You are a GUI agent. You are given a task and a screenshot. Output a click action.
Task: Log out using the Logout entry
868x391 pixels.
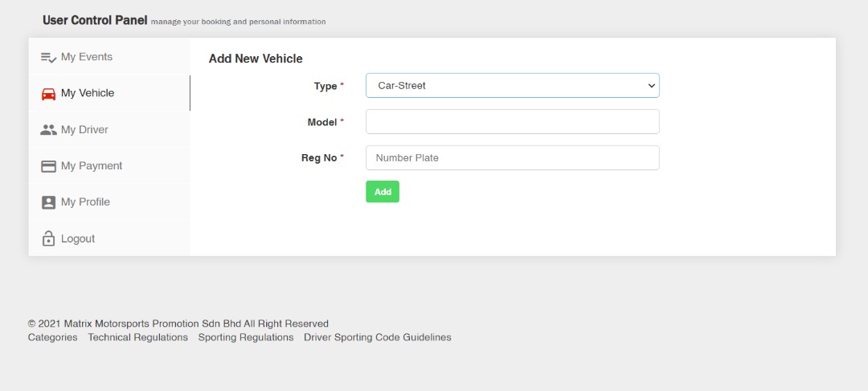[x=109, y=238]
